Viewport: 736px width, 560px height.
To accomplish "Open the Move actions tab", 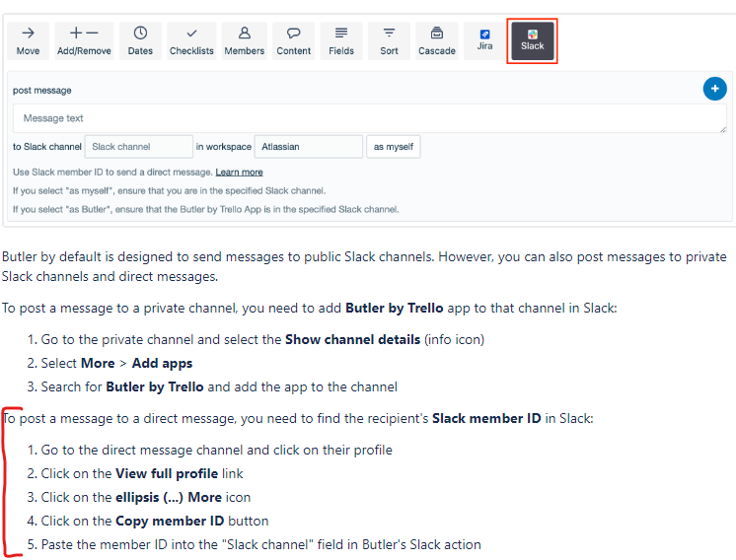I will tap(29, 40).
